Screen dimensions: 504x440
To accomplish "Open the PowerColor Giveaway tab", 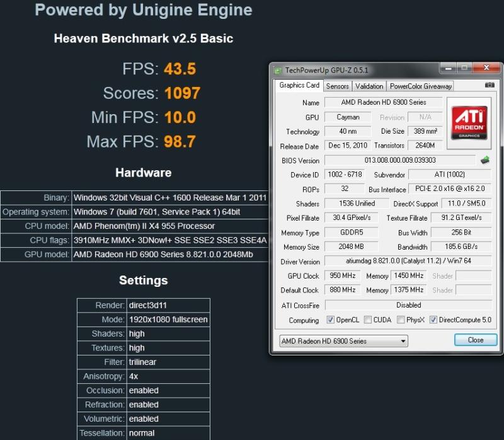I will pyautogui.click(x=420, y=86).
